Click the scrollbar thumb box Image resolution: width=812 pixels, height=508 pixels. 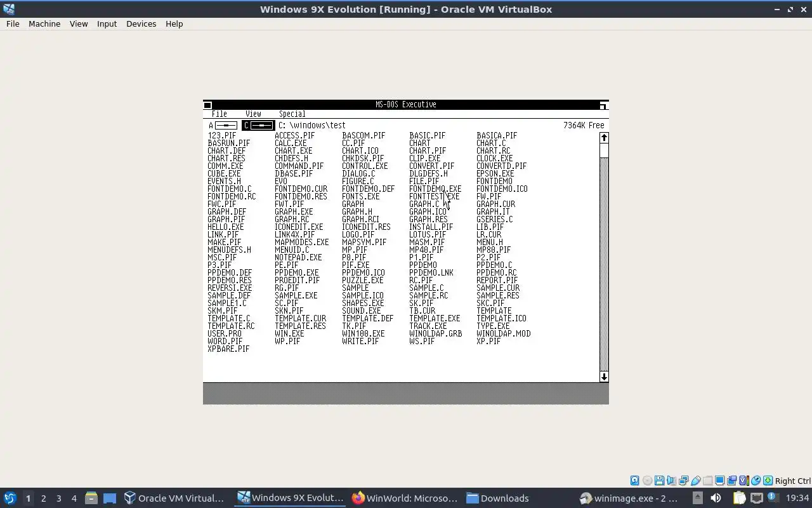click(x=604, y=150)
